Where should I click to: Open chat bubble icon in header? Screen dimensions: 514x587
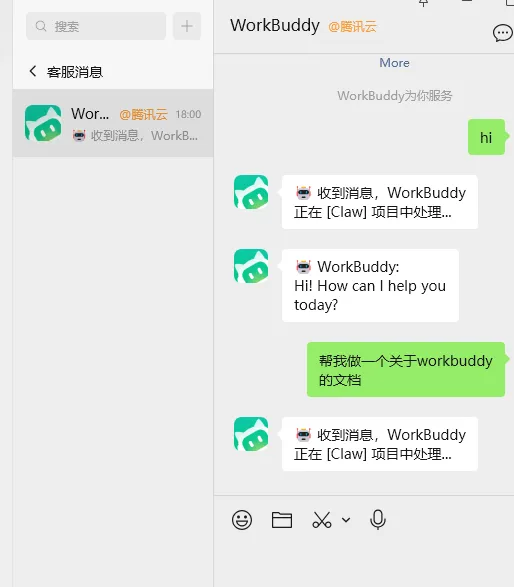pyautogui.click(x=502, y=34)
